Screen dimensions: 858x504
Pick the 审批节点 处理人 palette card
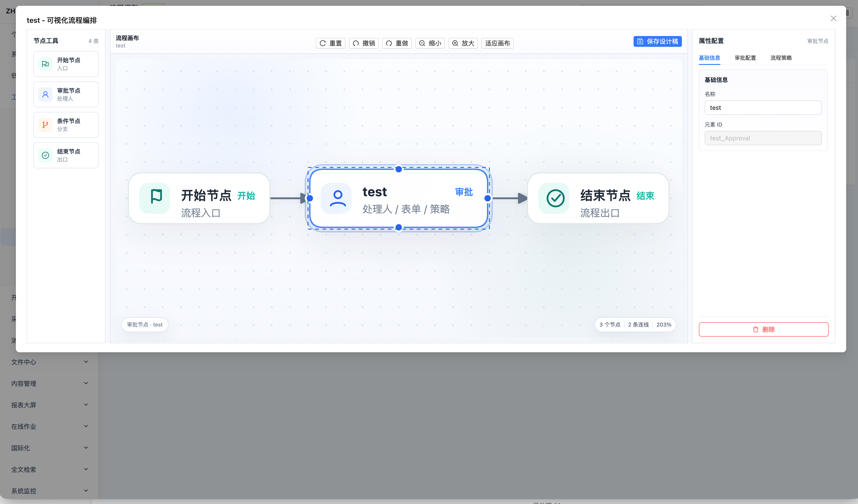click(x=66, y=94)
